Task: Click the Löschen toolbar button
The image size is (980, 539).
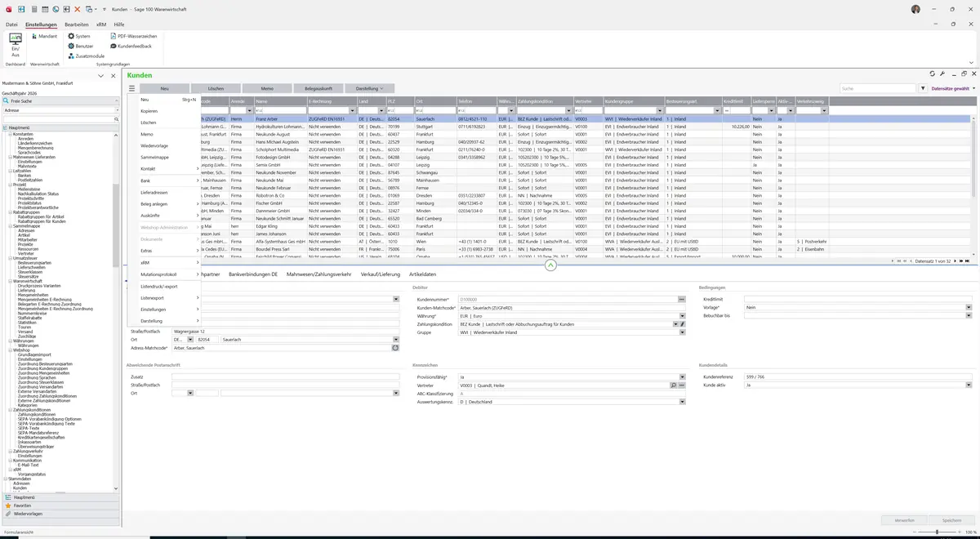Action: [x=216, y=88]
